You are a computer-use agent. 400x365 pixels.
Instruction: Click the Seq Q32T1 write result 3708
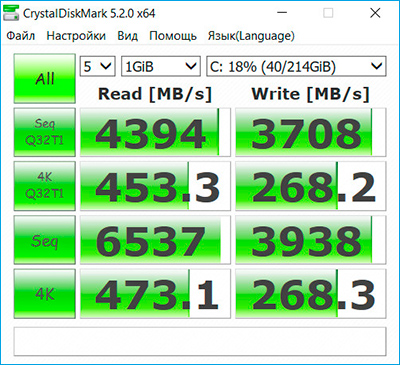pyautogui.click(x=311, y=132)
